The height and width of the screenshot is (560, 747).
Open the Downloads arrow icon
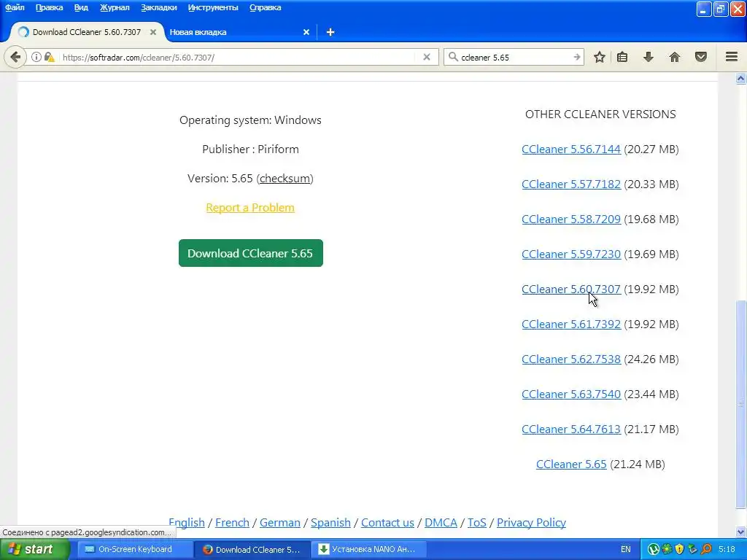(649, 57)
